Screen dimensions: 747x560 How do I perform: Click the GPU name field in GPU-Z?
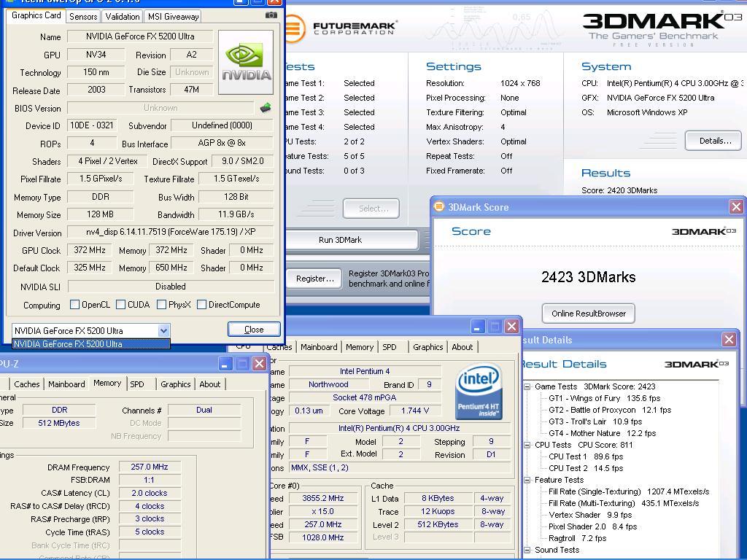click(140, 36)
